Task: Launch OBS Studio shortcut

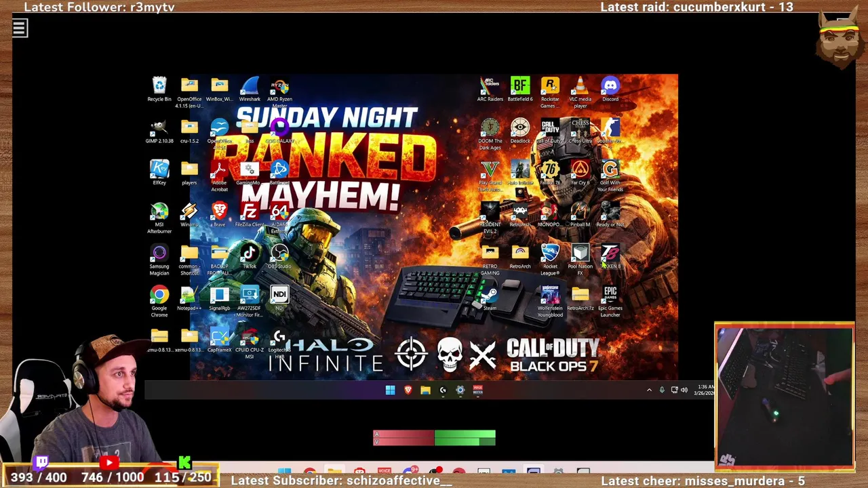Action: point(279,257)
